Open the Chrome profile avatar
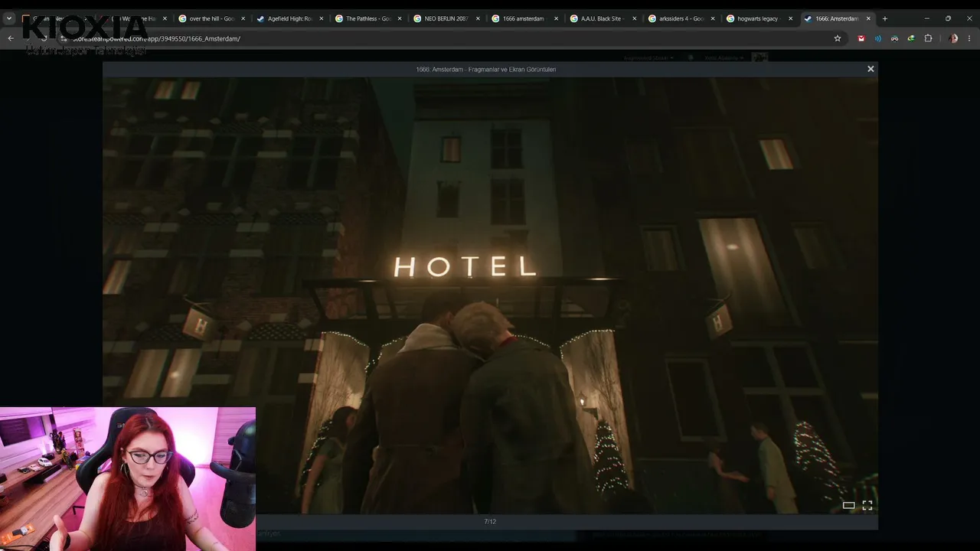 click(x=953, y=38)
